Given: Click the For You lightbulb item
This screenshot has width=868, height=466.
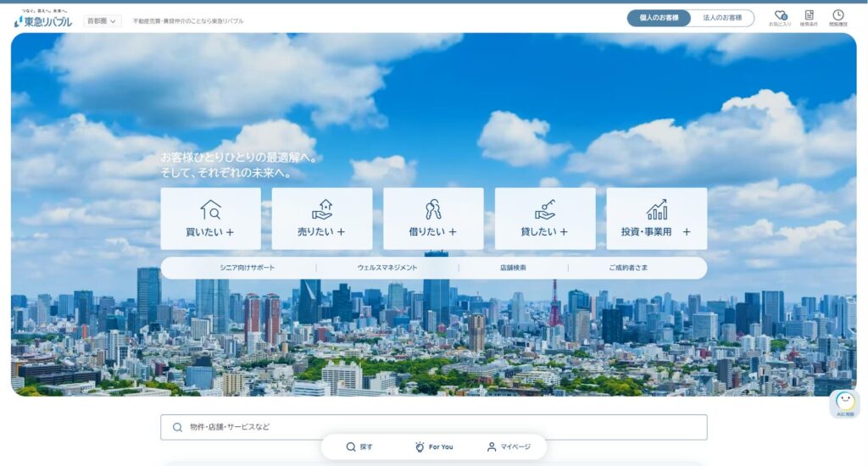Looking at the screenshot, I should [x=434, y=447].
